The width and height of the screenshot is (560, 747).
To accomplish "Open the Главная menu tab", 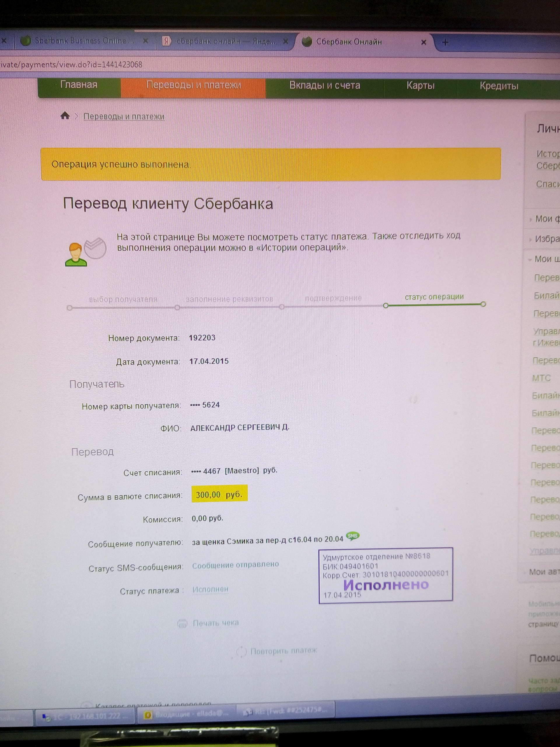I will pos(79,84).
